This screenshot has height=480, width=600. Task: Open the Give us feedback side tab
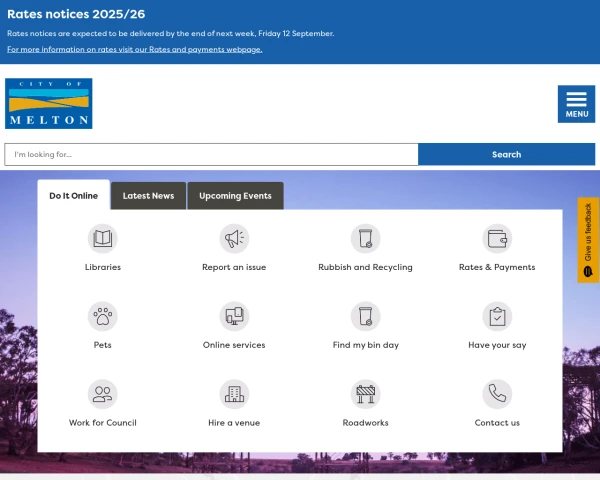click(x=588, y=240)
